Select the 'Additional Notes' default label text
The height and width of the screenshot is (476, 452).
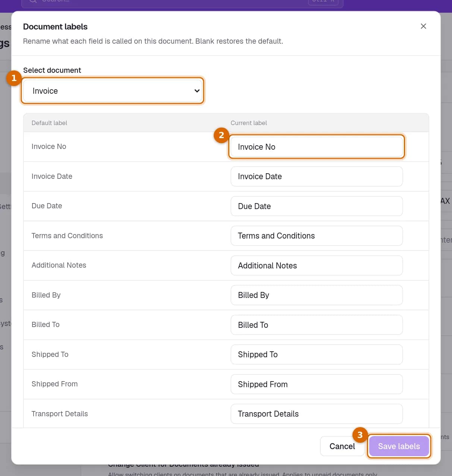(59, 265)
